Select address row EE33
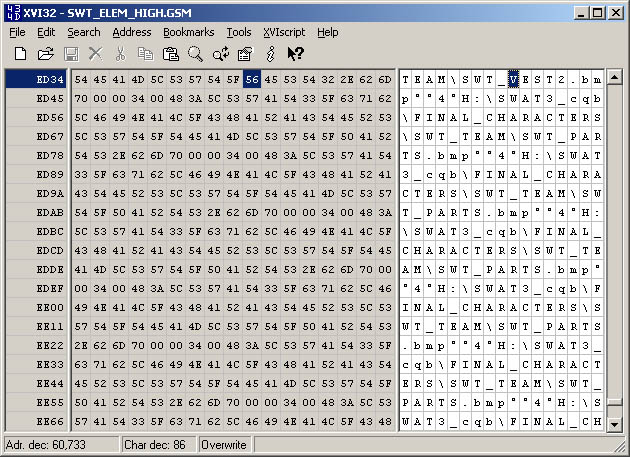The width and height of the screenshot is (630, 457). 36,365
